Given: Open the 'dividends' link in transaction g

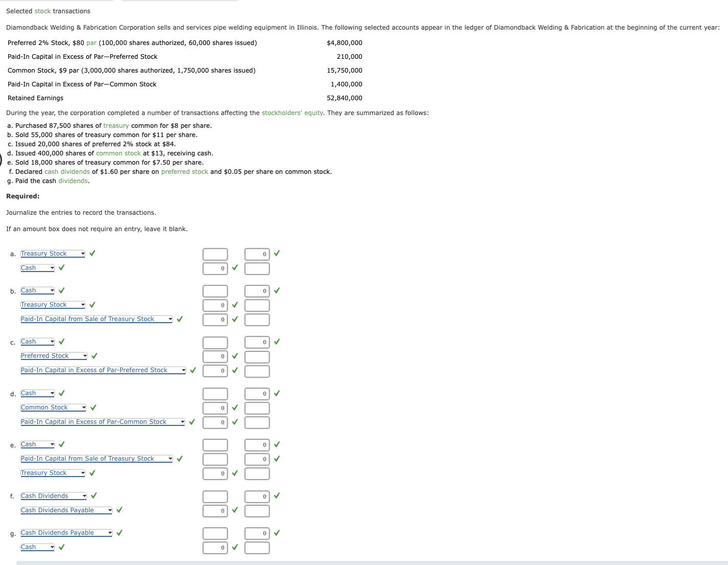Looking at the screenshot, I should pyautogui.click(x=73, y=181).
